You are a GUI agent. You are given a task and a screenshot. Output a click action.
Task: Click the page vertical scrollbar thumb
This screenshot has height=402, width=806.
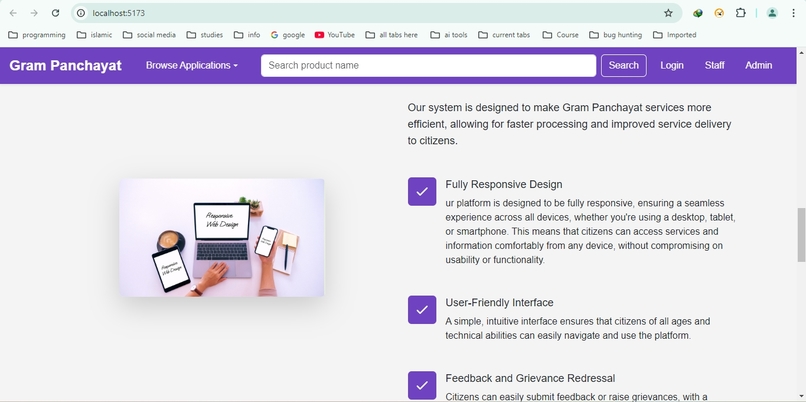tap(801, 235)
